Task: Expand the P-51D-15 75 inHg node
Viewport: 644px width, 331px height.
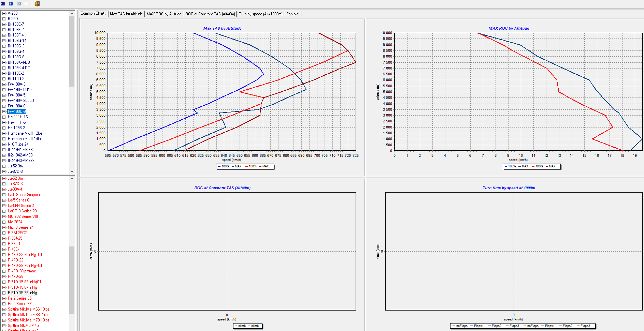Action: click(4, 293)
